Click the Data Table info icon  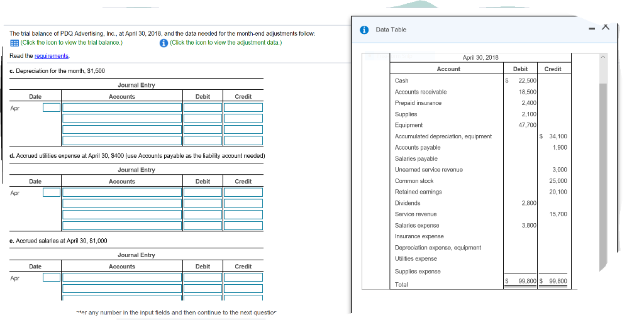(364, 30)
